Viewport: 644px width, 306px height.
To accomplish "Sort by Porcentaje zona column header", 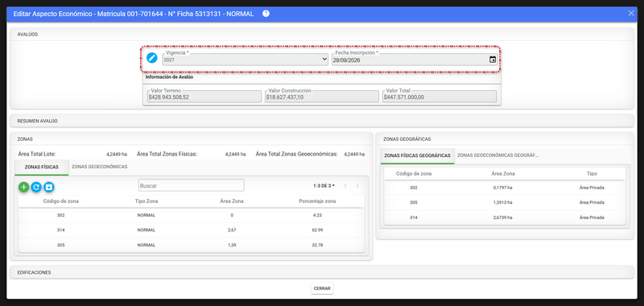I will pyautogui.click(x=317, y=201).
